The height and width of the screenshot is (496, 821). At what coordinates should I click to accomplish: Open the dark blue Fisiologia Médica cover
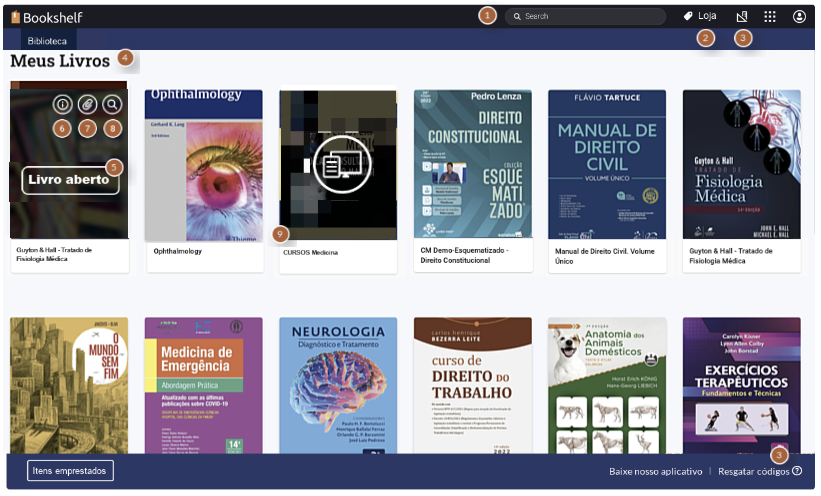click(x=741, y=164)
